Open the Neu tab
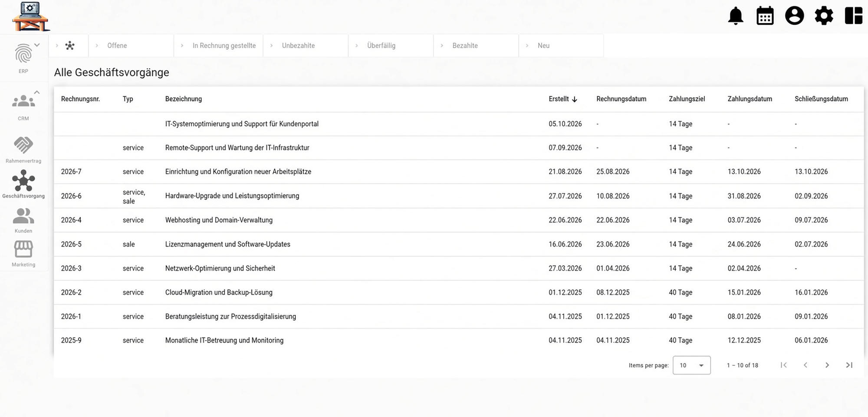 click(x=561, y=46)
